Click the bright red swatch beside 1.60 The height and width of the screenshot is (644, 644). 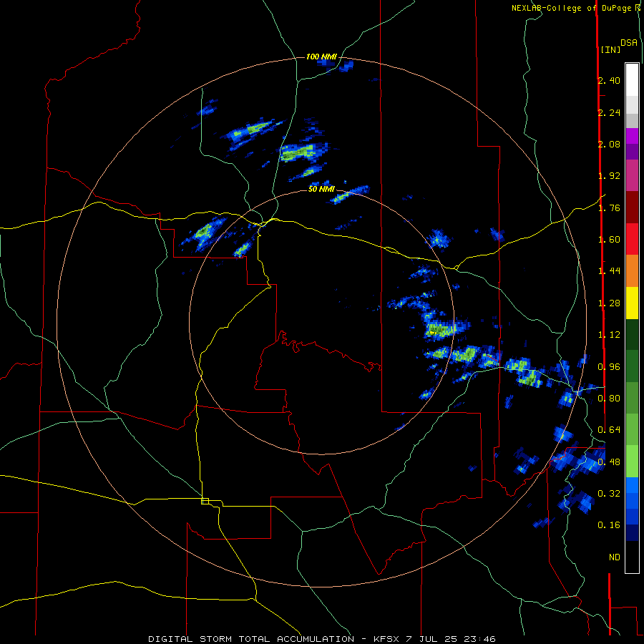click(632, 239)
